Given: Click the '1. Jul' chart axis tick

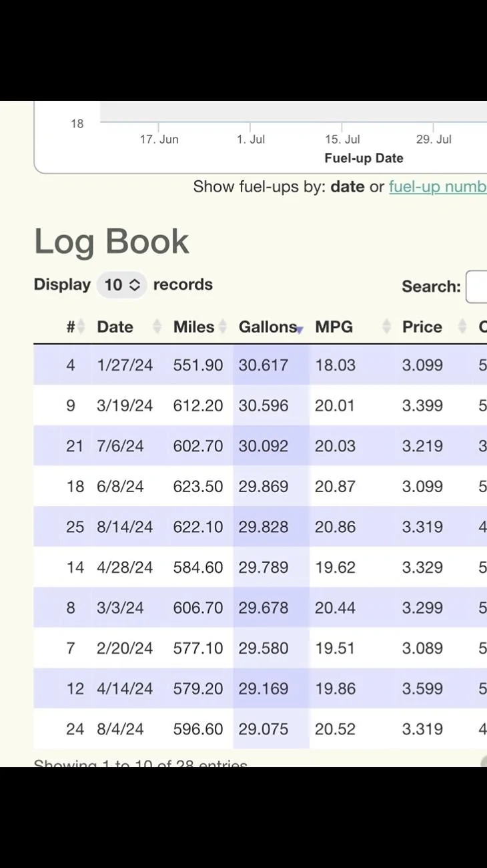Looking at the screenshot, I should [251, 140].
